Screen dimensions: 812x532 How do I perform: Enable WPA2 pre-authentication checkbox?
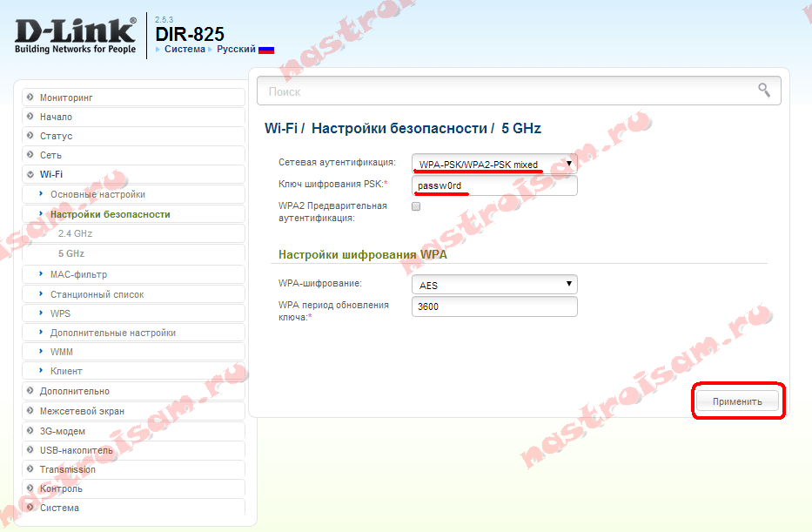[x=415, y=206]
